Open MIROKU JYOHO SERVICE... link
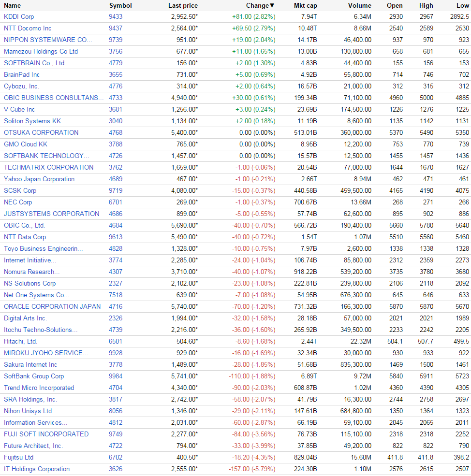471x476 pixels. click(46, 353)
